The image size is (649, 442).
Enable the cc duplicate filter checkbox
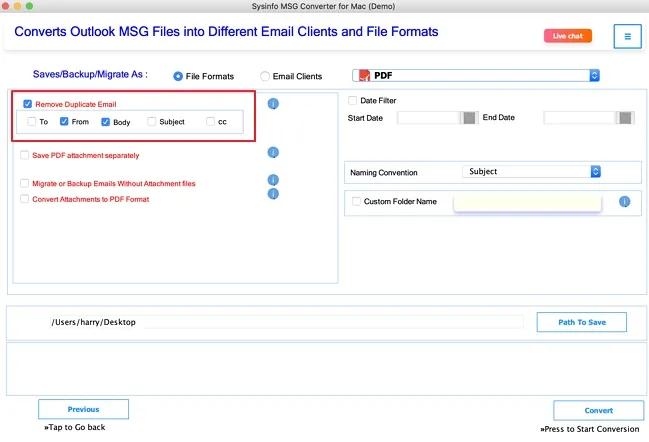pyautogui.click(x=210, y=122)
